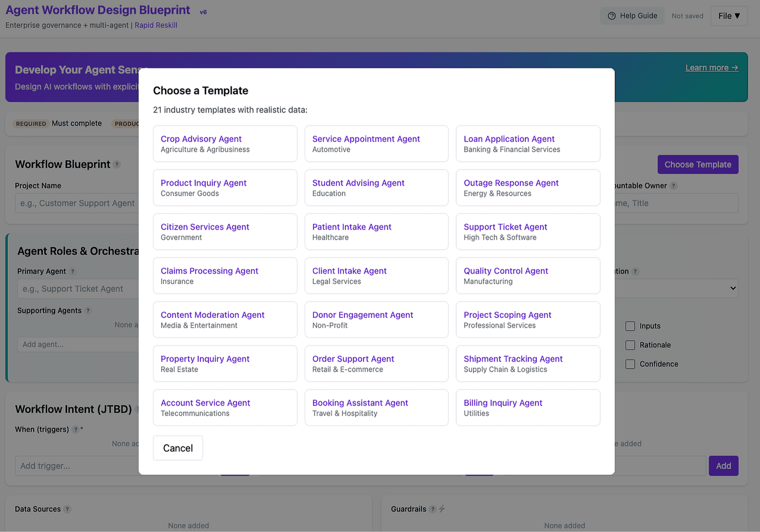Viewport: 760px width, 532px height.
Task: Select the Patient Intake Agent template
Action: click(x=376, y=231)
